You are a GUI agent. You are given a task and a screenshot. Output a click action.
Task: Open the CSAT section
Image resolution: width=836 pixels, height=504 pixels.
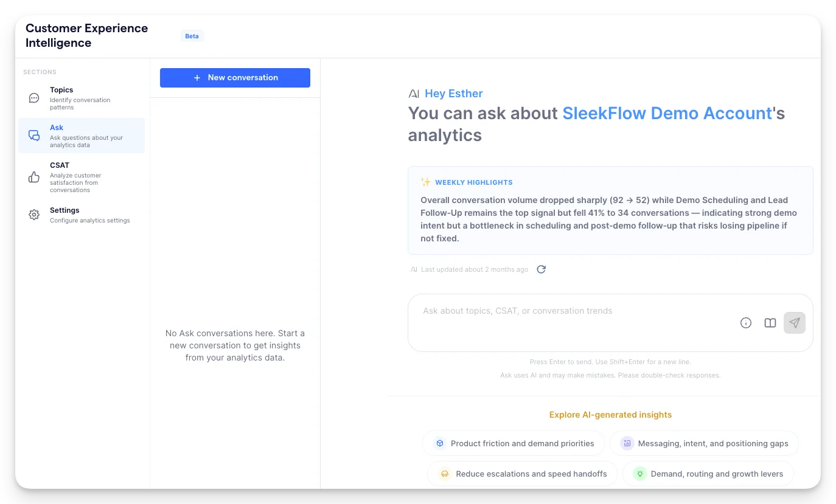(x=82, y=177)
